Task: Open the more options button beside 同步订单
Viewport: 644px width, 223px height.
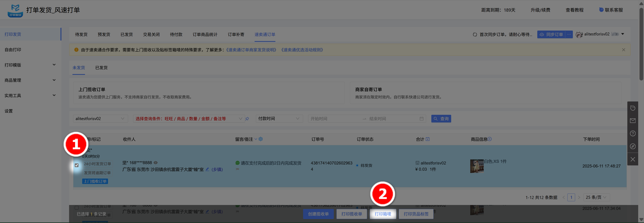Action: 569,34
